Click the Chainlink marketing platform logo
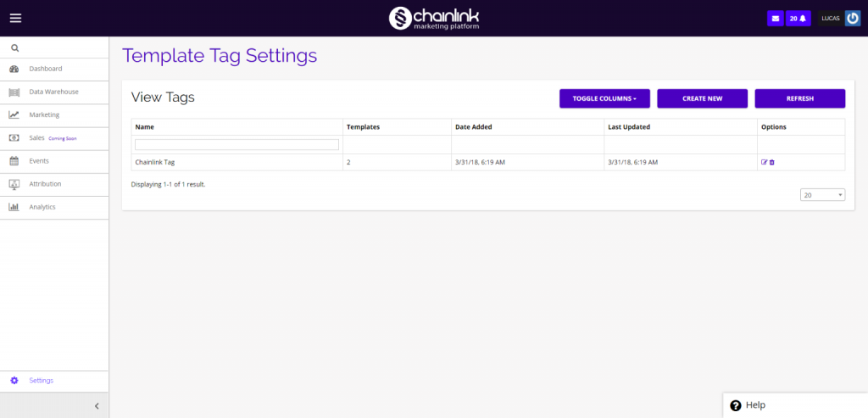 point(434,19)
